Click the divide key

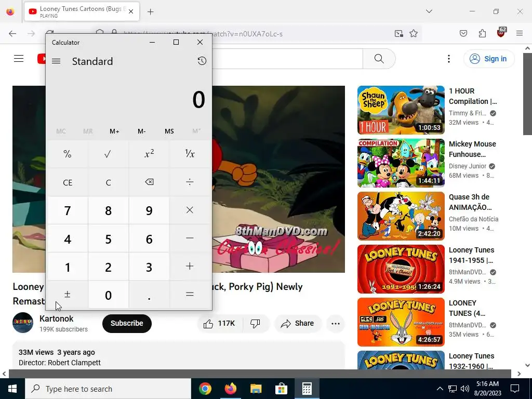pyautogui.click(x=190, y=182)
